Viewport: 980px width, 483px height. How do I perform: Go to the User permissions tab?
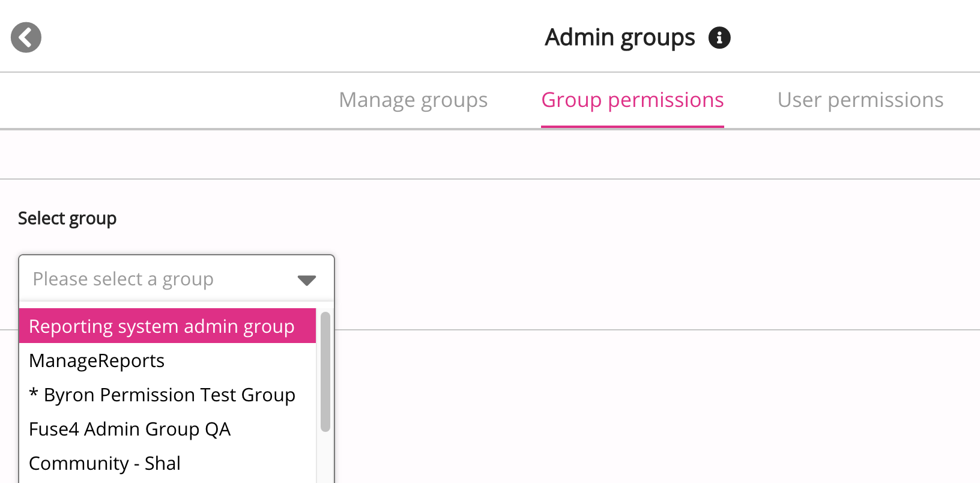coord(860,100)
